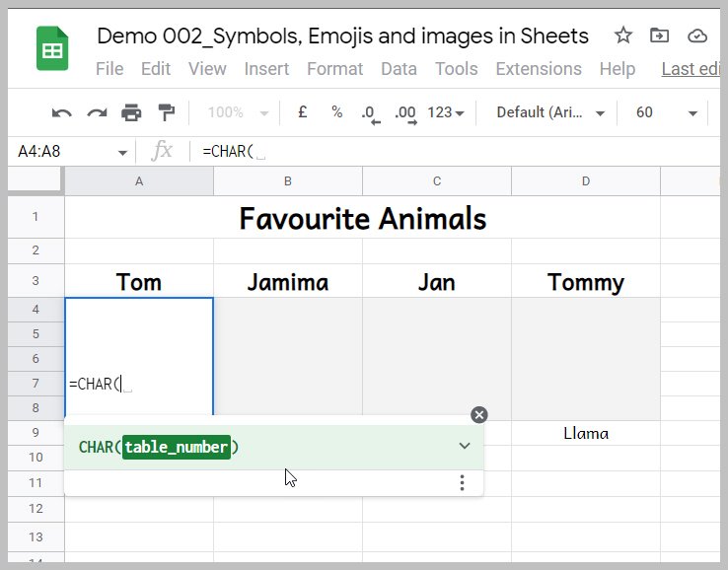Screen dimensions: 728x570
Task: Close the CHAR formula help popup
Action: pos(479,414)
